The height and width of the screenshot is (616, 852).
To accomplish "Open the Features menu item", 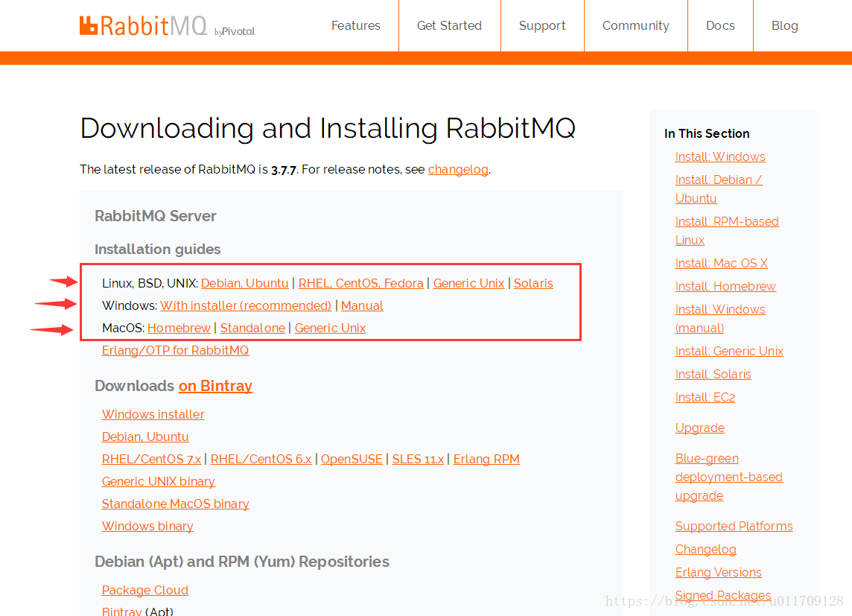I will click(x=355, y=25).
